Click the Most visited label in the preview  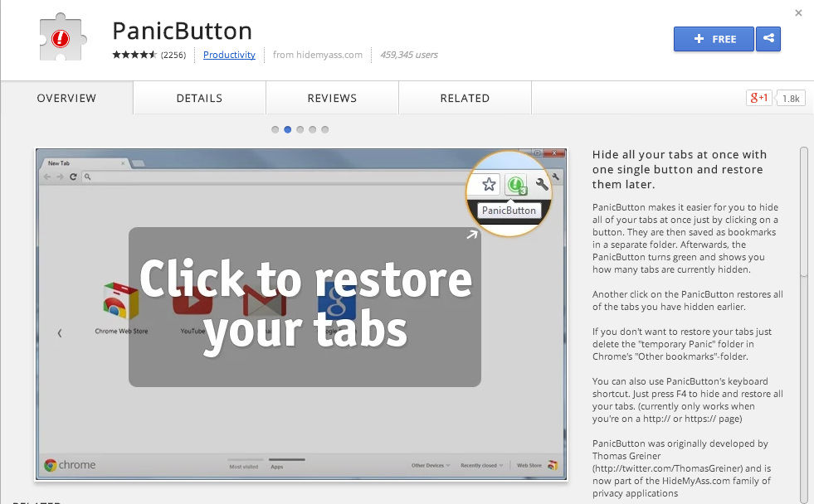tap(244, 467)
